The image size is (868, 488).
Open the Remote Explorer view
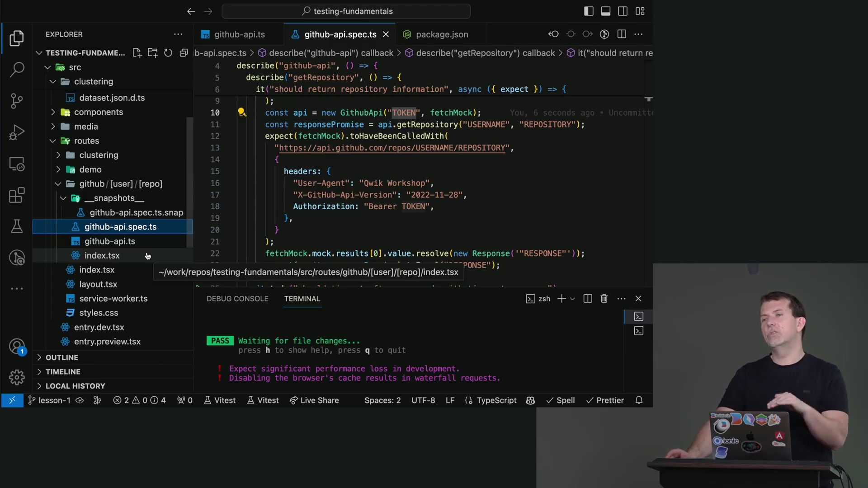[x=17, y=164]
